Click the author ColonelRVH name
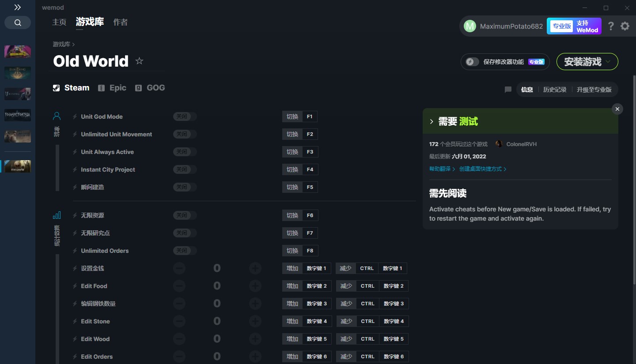This screenshot has height=364, width=636. coord(521,144)
